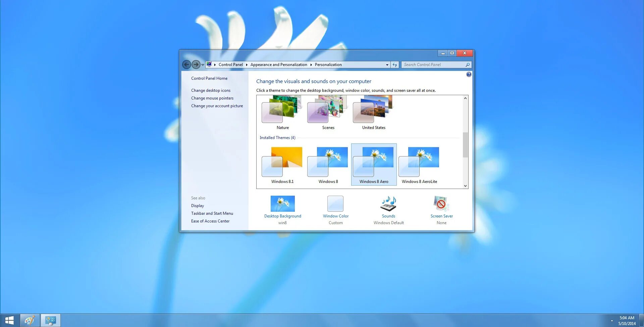Open Change desktop icons link
This screenshot has width=644, height=327.
point(211,90)
